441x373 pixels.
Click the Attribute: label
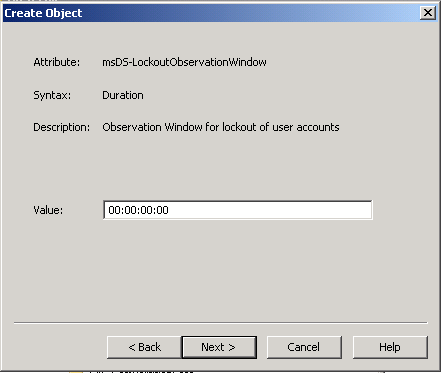click(57, 62)
